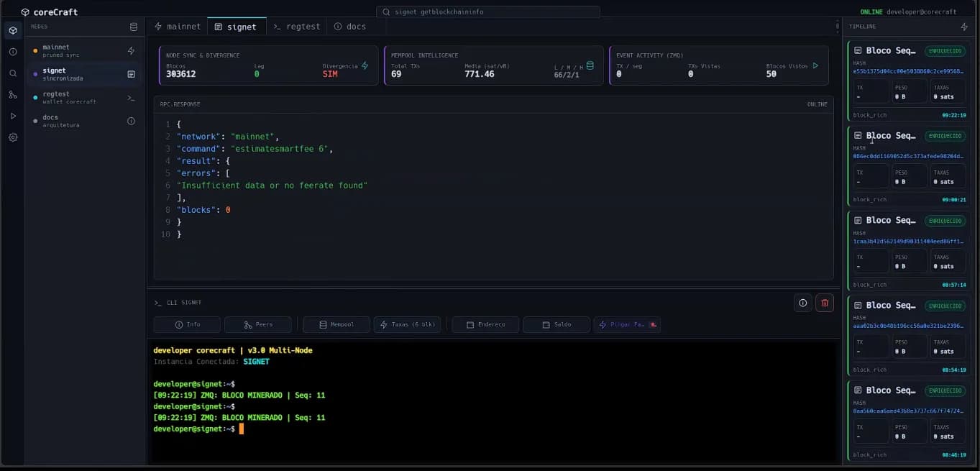Click ENRIQUECIDO badge on 08:57:14 card

(945, 221)
